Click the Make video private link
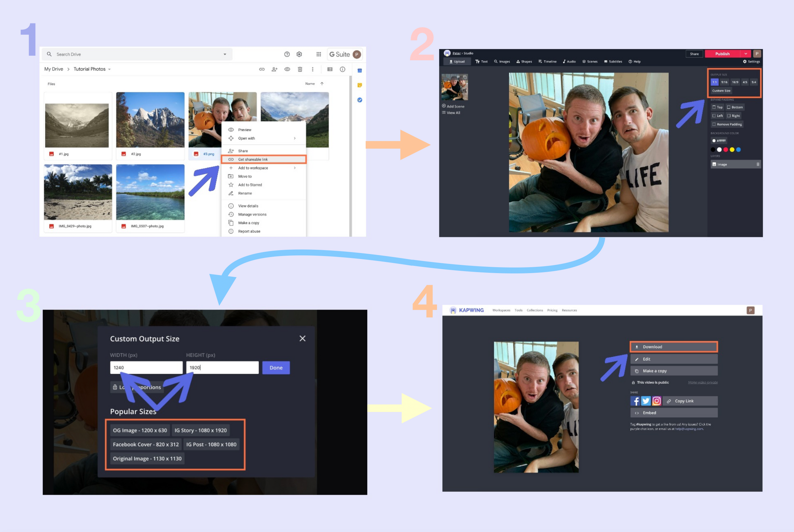The width and height of the screenshot is (794, 532). click(703, 382)
